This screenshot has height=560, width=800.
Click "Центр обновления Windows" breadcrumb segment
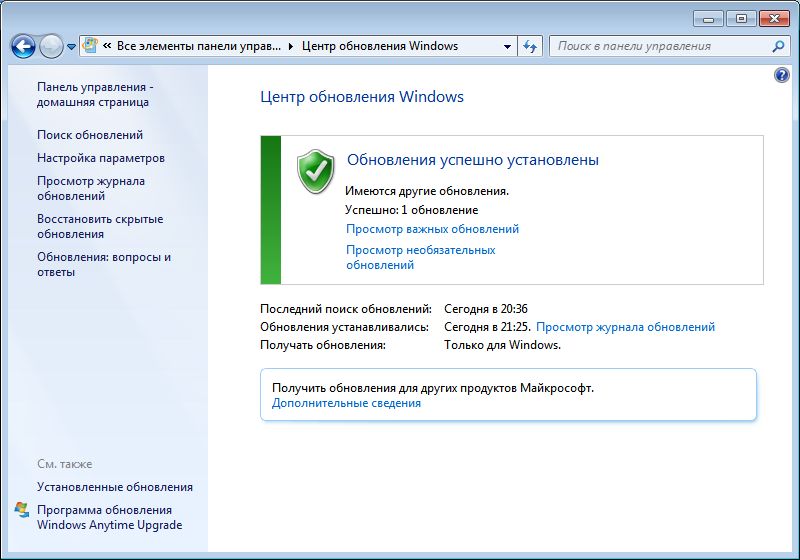pos(380,46)
